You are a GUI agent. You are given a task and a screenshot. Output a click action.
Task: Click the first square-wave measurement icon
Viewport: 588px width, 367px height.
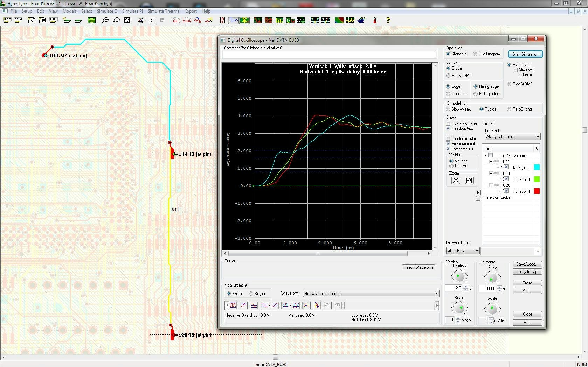233,305
